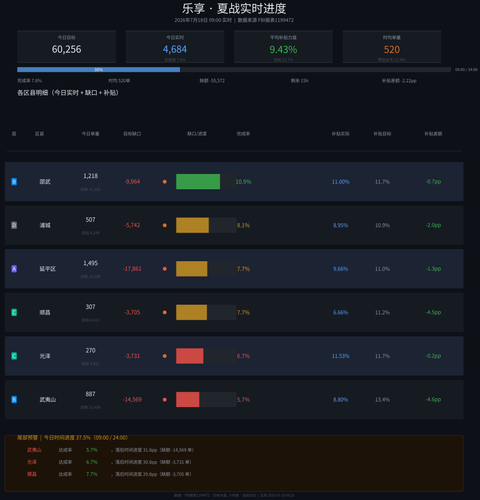Screen dimensions: 480x500
Task: Click the 目标缺口 column header
Action: point(132,134)
